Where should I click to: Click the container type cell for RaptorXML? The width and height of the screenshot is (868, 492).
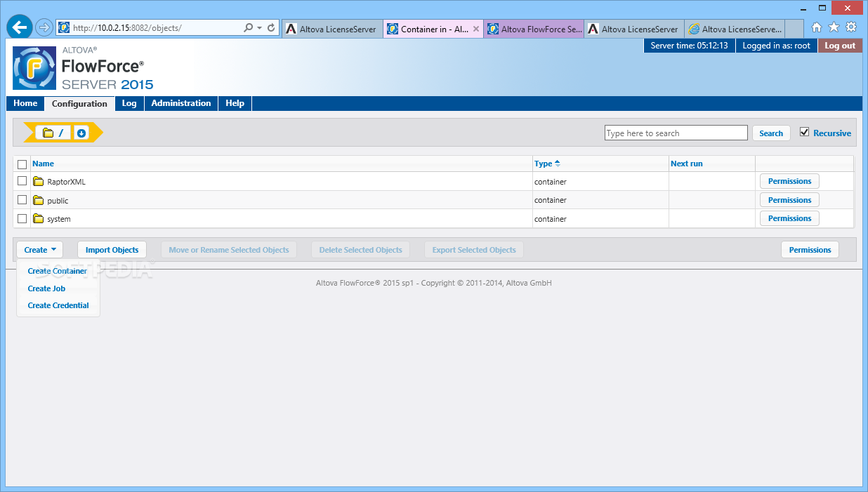pos(600,181)
